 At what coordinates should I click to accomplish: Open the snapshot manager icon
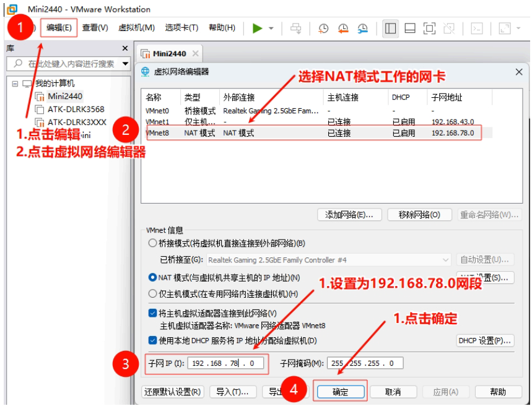click(363, 28)
